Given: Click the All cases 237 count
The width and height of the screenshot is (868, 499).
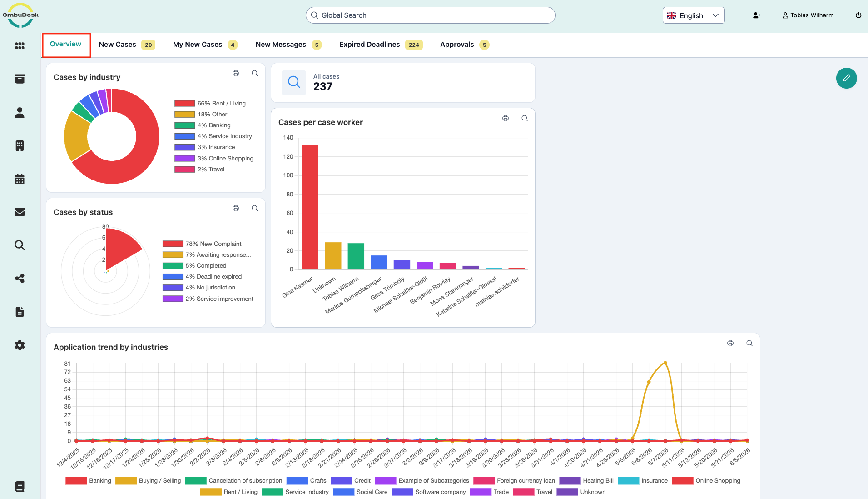Looking at the screenshot, I should pyautogui.click(x=323, y=86).
